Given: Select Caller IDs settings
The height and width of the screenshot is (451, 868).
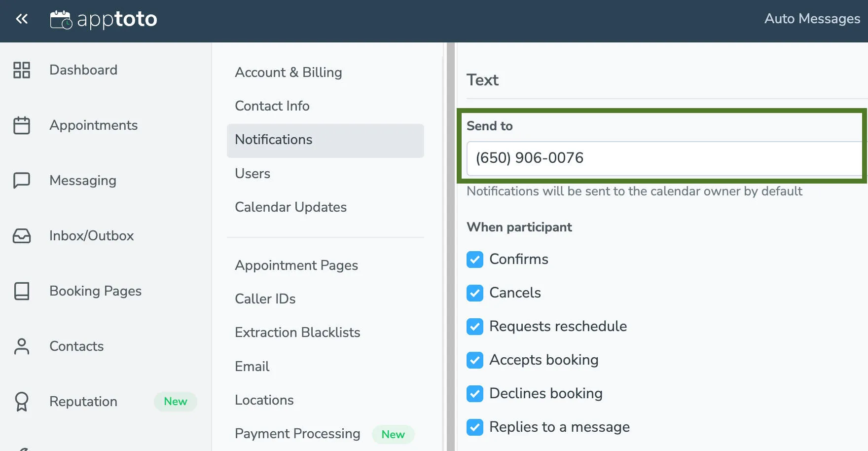Looking at the screenshot, I should [265, 299].
